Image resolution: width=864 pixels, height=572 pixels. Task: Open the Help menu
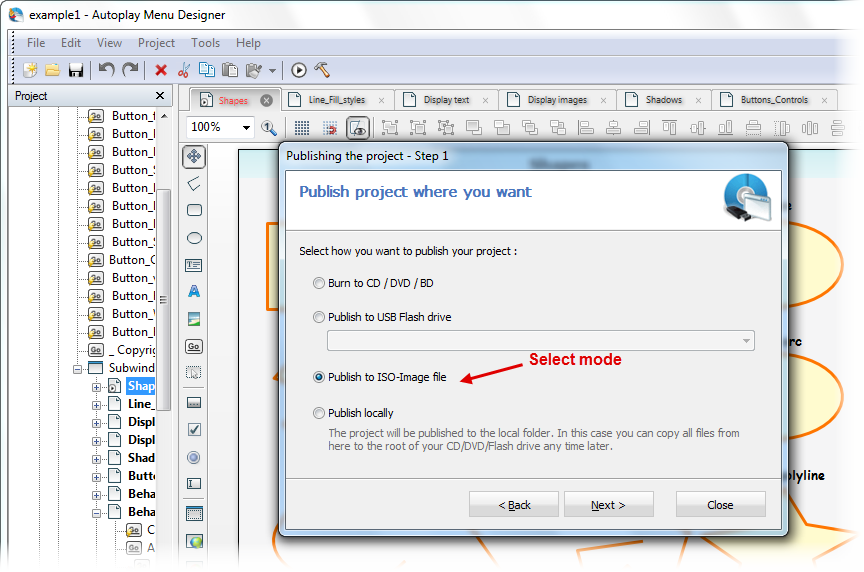[x=248, y=43]
